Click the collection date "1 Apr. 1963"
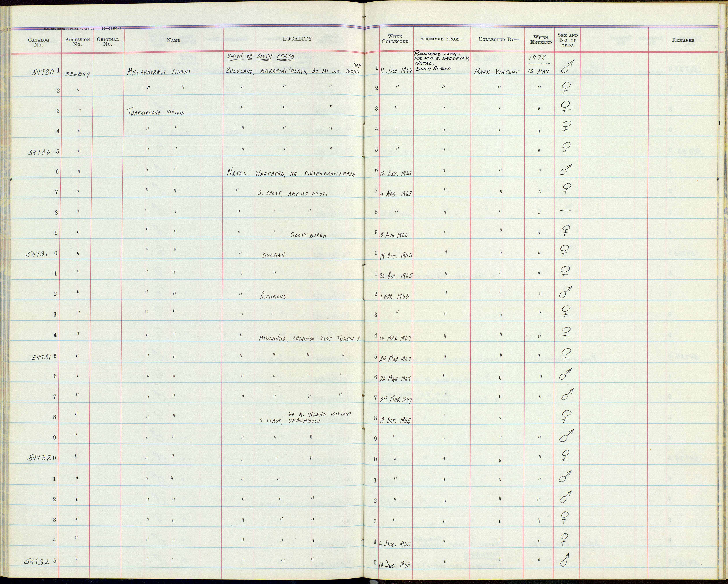The height and width of the screenshot is (584, 728). (x=395, y=296)
